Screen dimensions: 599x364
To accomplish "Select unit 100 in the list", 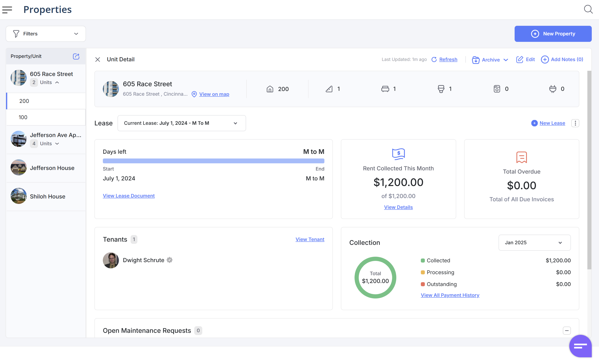I will click(x=23, y=117).
